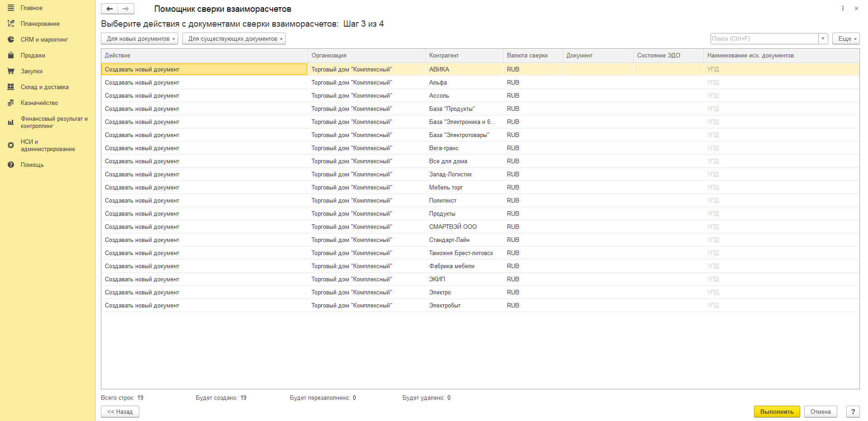The image size is (868, 421).
Task: Click the Помощь question mark icon
Action: pyautogui.click(x=11, y=165)
